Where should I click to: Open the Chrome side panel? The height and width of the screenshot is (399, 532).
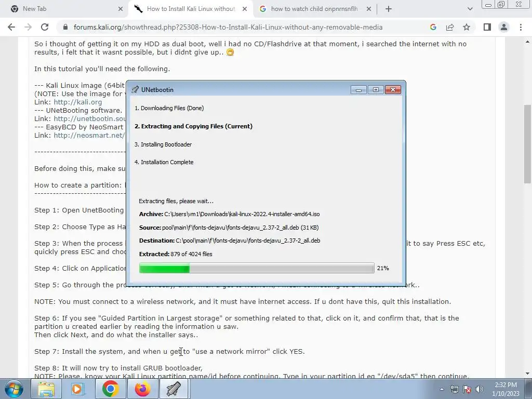click(487, 27)
